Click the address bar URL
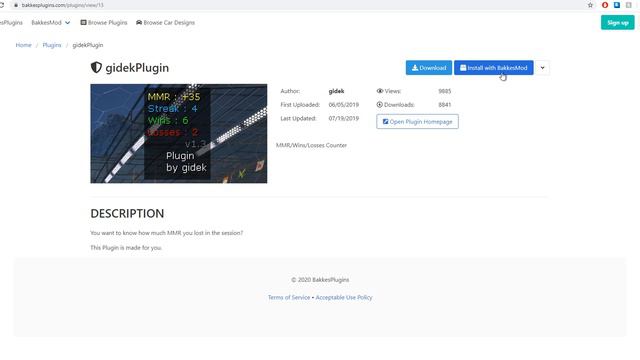 (62, 5)
